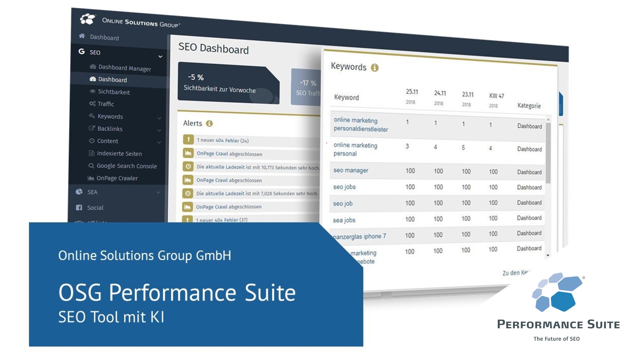Click the KW 47 2018 column header

click(x=496, y=100)
